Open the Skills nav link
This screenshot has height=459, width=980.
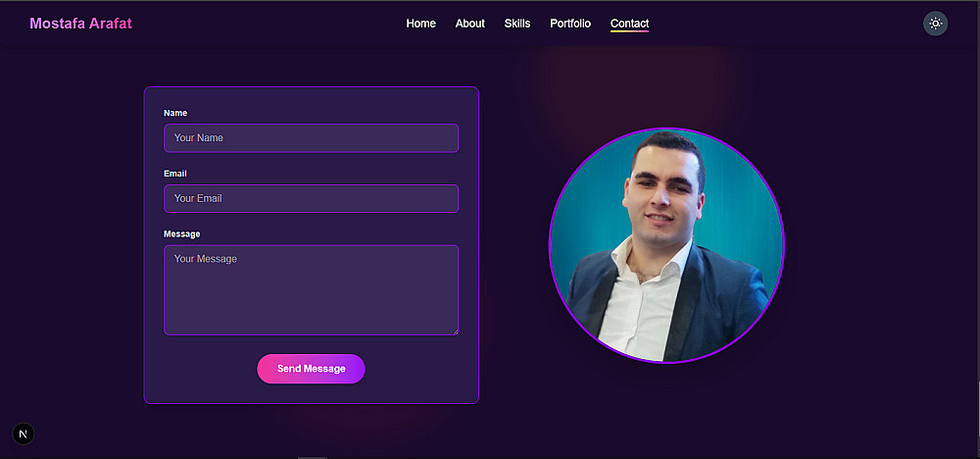tap(517, 24)
